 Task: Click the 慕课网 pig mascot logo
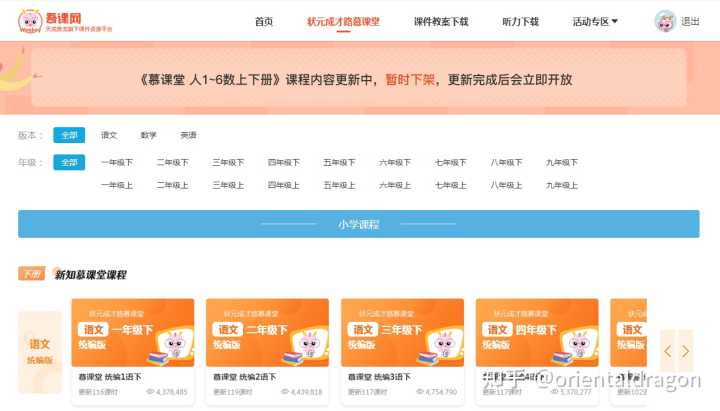(30, 21)
